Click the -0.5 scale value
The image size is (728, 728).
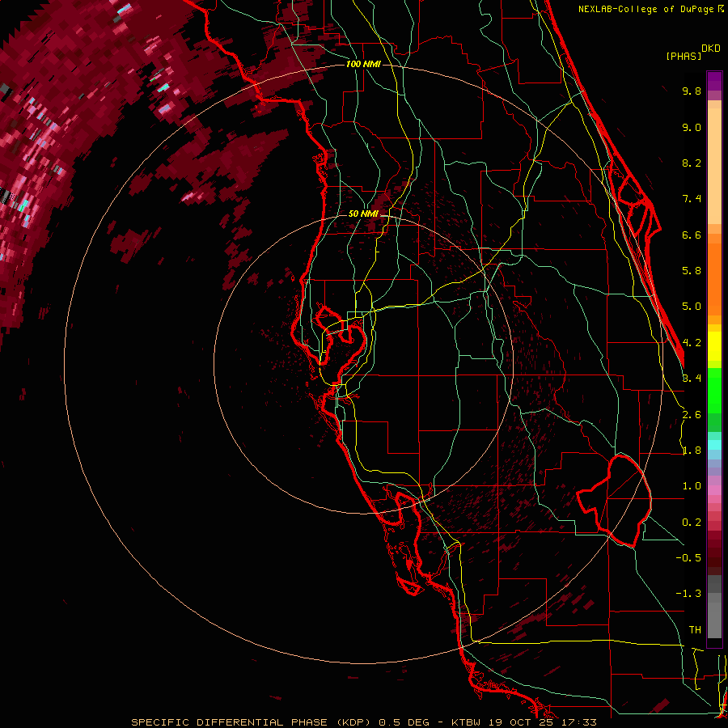click(688, 558)
